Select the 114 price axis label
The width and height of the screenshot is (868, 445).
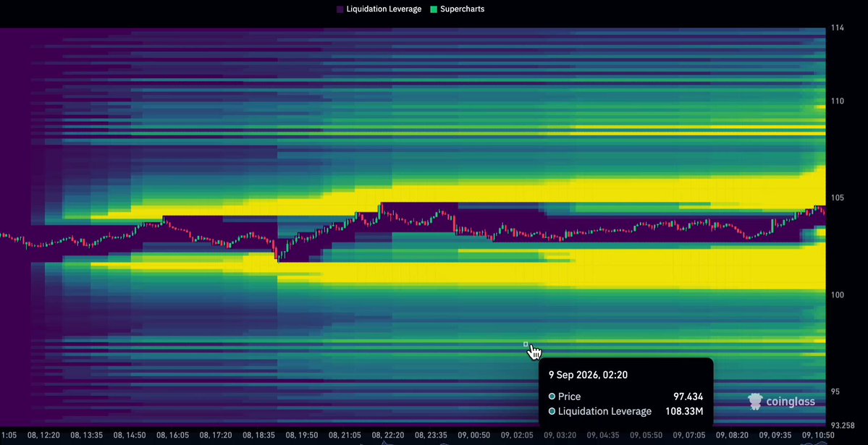point(837,27)
